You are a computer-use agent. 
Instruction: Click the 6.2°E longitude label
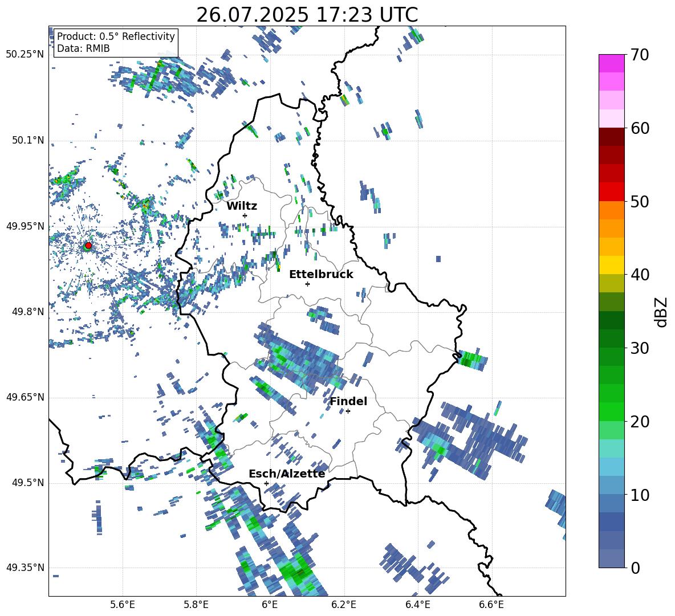pos(344,605)
